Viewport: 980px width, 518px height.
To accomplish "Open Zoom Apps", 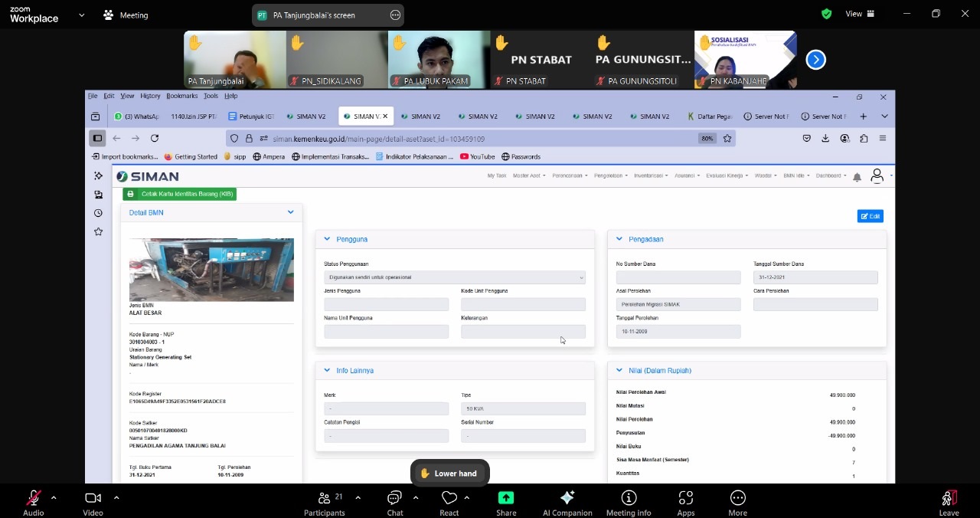I will [x=685, y=502].
